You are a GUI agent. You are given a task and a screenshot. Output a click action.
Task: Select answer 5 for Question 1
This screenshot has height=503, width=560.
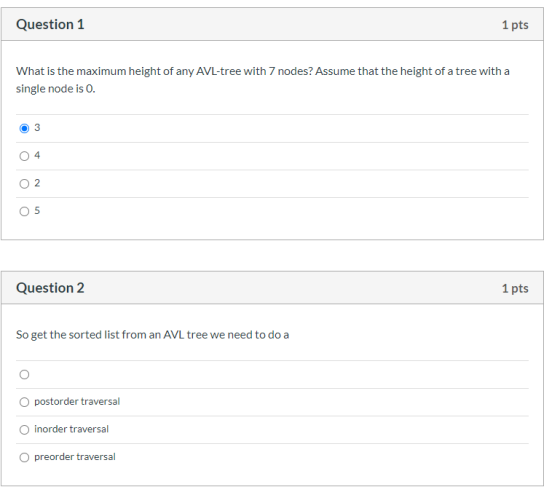[24, 211]
